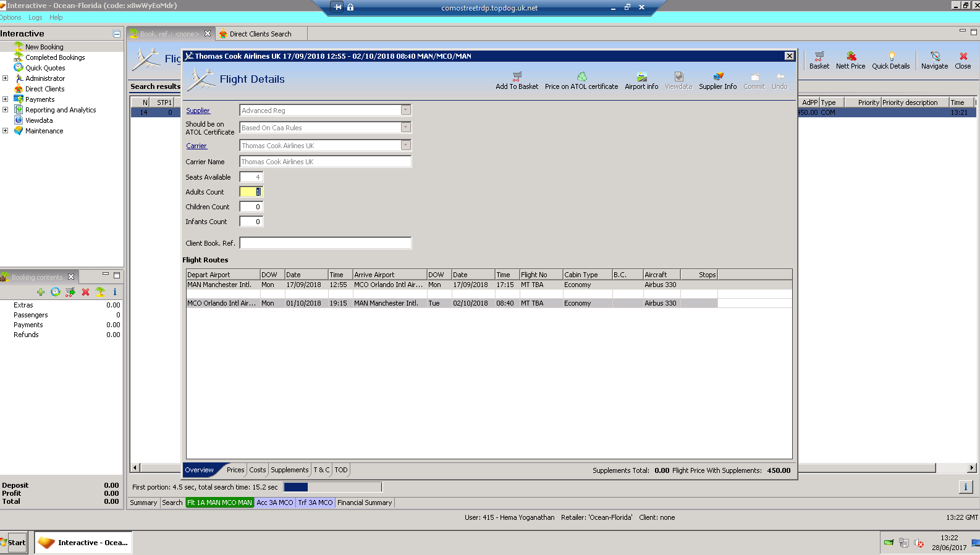Click the lock icon on the remote desktop bar
The width and height of the screenshot is (980, 555).
[x=350, y=7]
